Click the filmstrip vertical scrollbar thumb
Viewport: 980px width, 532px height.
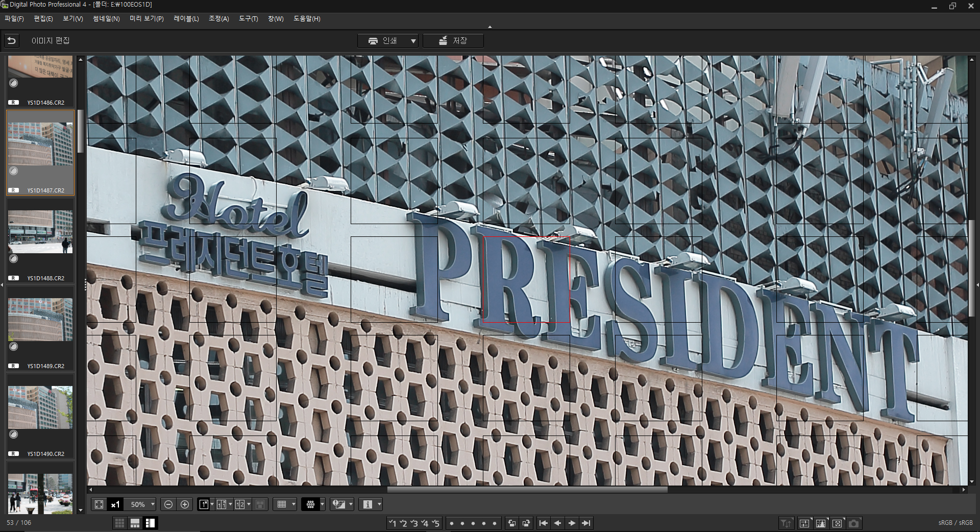(80, 131)
